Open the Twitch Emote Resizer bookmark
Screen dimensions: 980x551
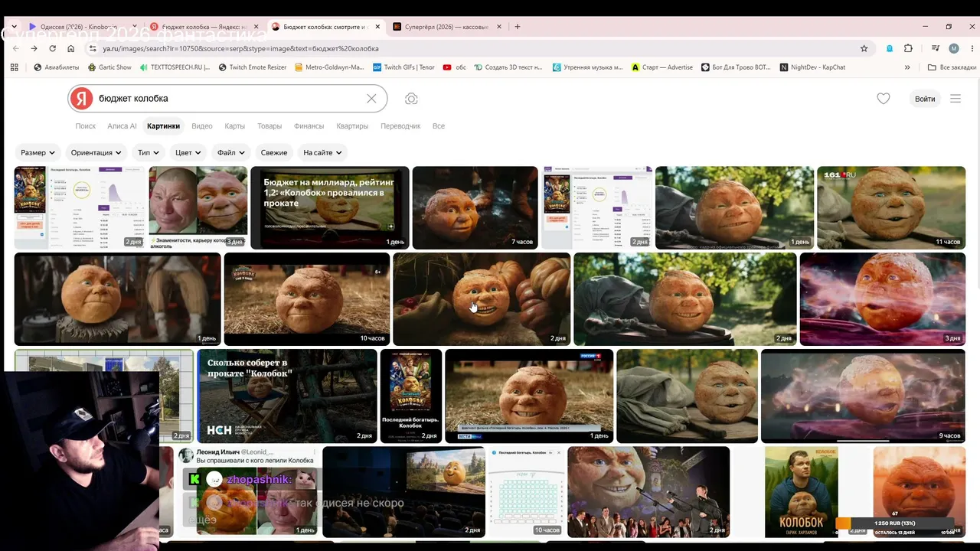point(253,67)
